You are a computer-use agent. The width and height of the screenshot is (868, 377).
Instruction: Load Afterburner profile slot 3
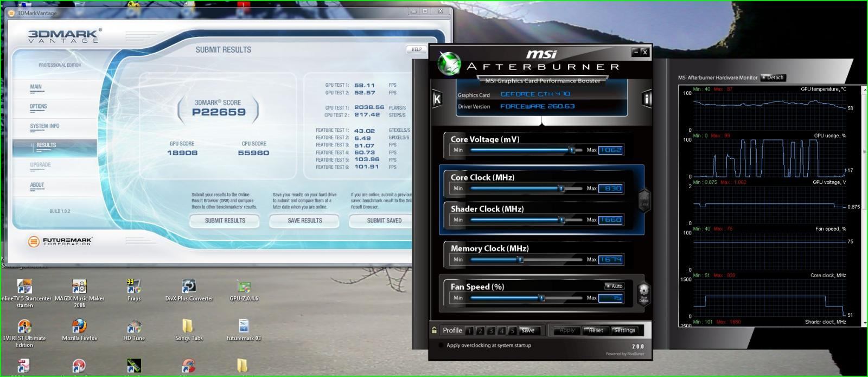tap(491, 330)
